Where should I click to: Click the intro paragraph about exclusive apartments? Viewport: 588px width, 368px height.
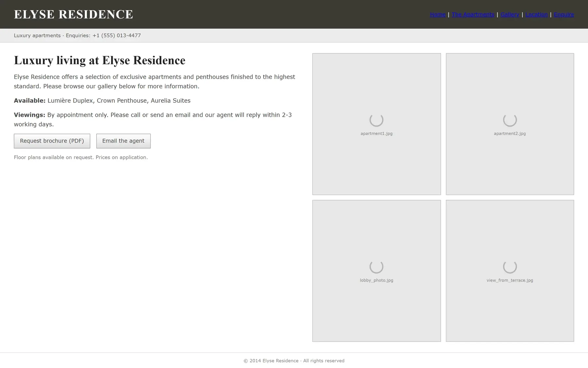(155, 81)
